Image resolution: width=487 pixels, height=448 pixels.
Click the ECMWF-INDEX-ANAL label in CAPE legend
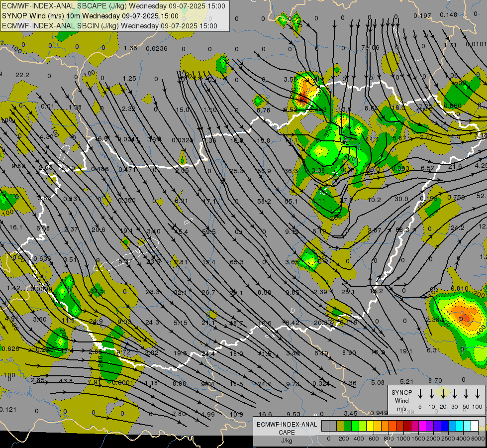click(x=287, y=425)
